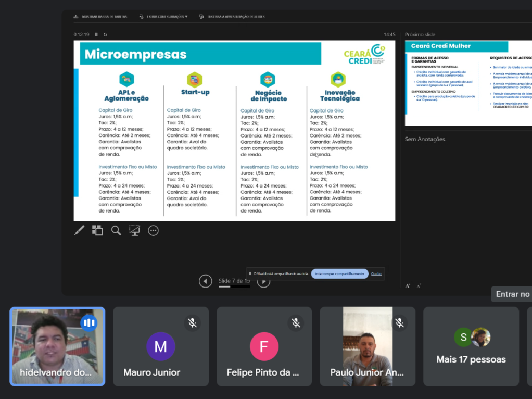Viewport: 532px width, 399px height.
Task: Select Felipe Pinto's participant tile
Action: coord(264,346)
